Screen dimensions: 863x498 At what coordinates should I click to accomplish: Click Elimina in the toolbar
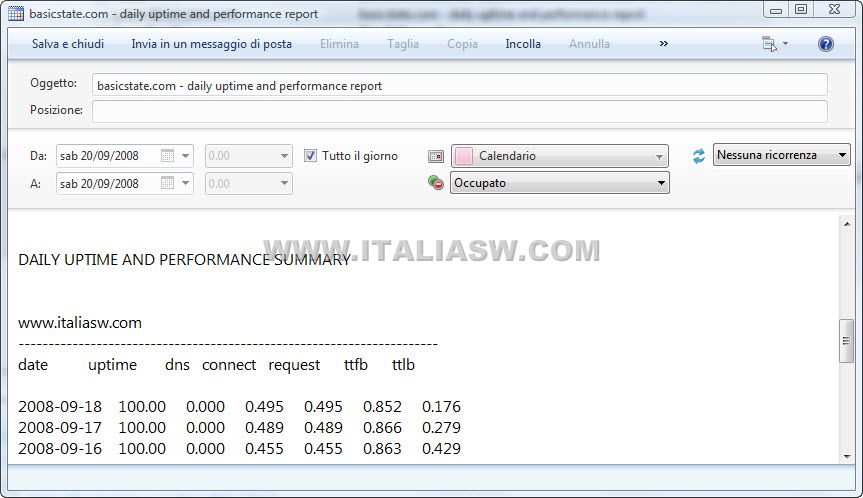click(339, 44)
